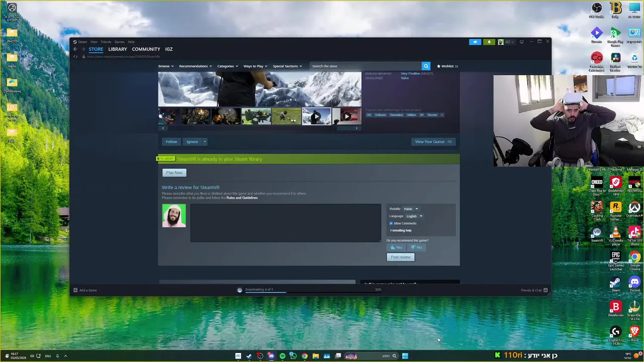Click the store search magnifier button
644x362 pixels.
click(x=426, y=66)
